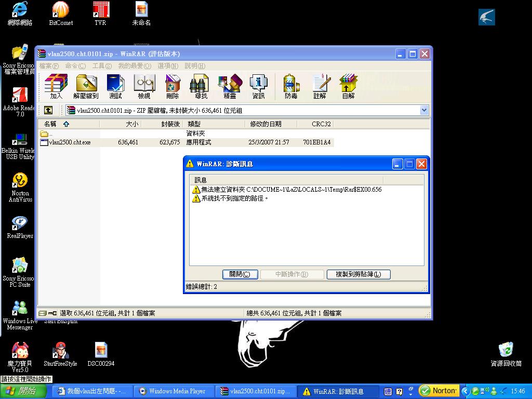Open the 精靈 (Wizard) toolbar icon
The width and height of the screenshot is (532, 399).
tap(230, 86)
